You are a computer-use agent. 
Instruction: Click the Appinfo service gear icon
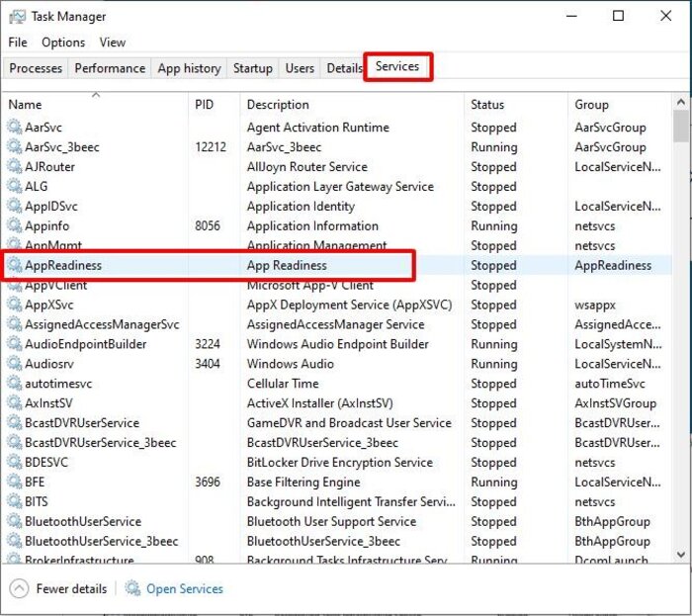(x=14, y=225)
